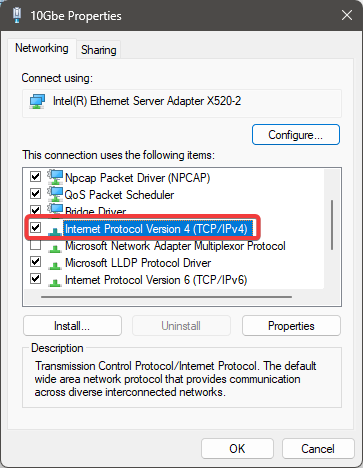Select the Networking tab
This screenshot has width=363, height=468.
coord(42,48)
